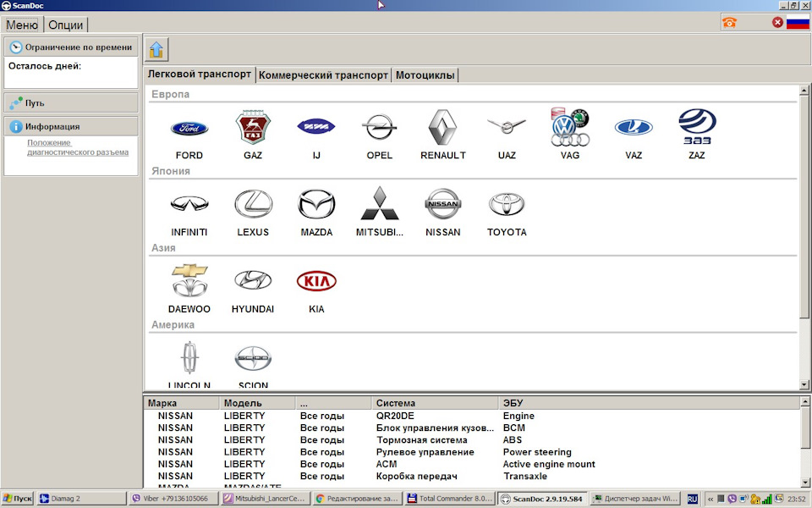Select the VAZ brand logo
This screenshot has width=812, height=508.
click(x=634, y=127)
